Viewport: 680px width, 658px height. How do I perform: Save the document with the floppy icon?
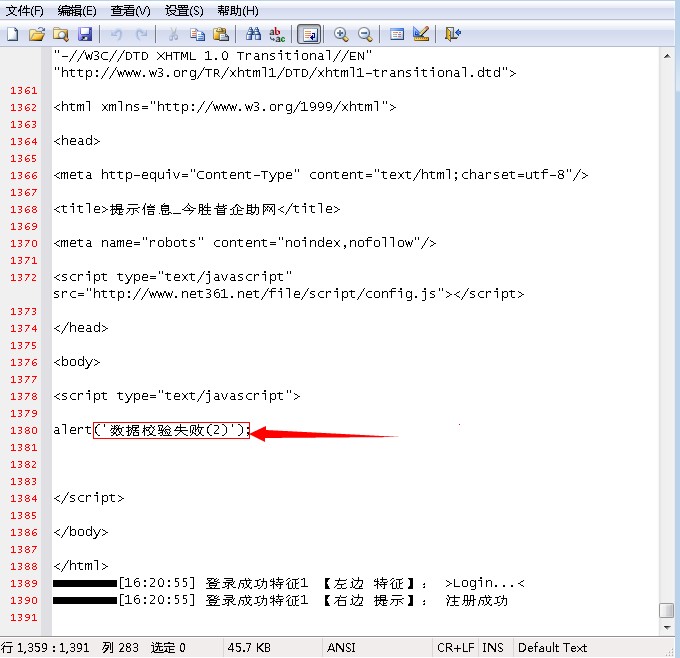[x=85, y=34]
